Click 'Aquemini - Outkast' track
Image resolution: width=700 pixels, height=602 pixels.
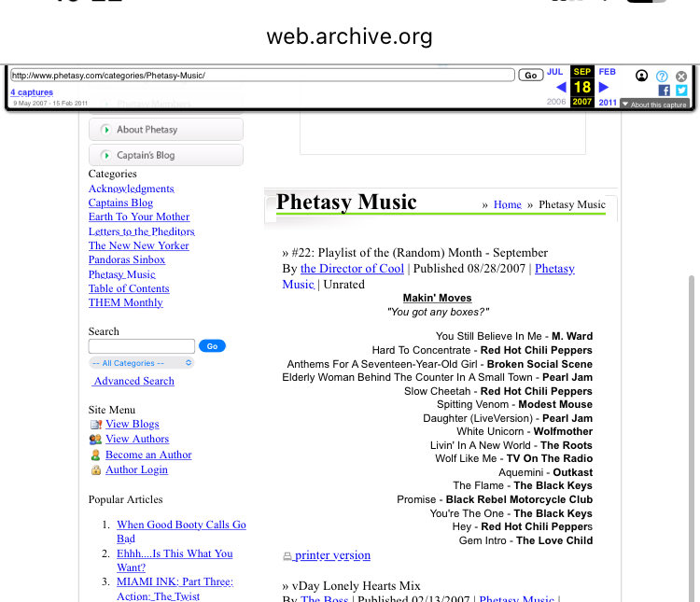coord(546,472)
